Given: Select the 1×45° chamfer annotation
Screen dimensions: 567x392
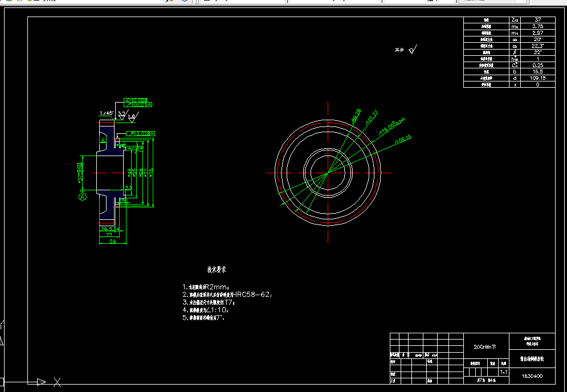Looking at the screenshot, I should pyautogui.click(x=107, y=113).
